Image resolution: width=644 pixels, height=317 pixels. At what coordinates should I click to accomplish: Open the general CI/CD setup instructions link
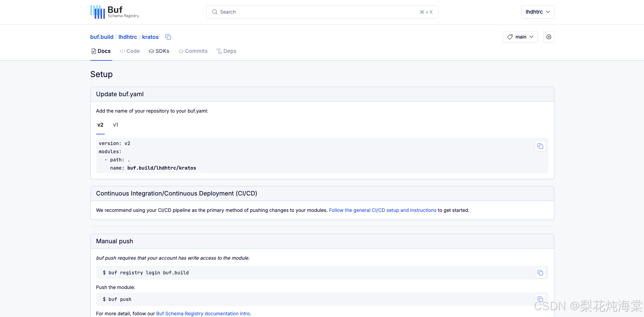point(383,210)
